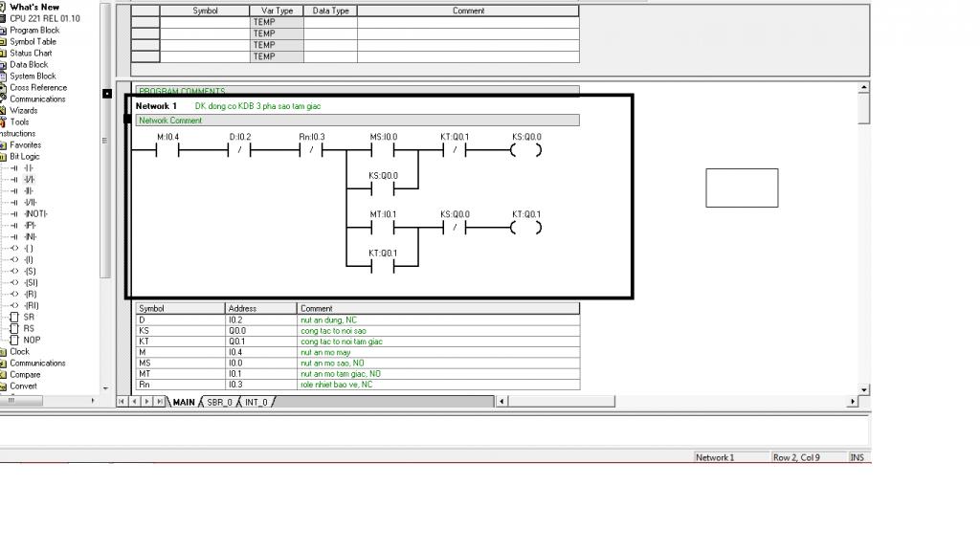Go to first tab with tab navigation arrow
This screenshot has height=551, width=980.
(122, 402)
